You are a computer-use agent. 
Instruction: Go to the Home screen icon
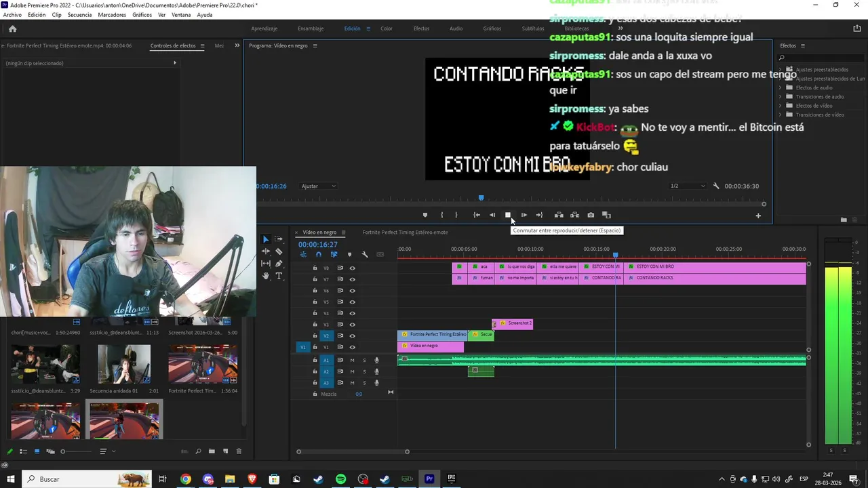tap(12, 28)
